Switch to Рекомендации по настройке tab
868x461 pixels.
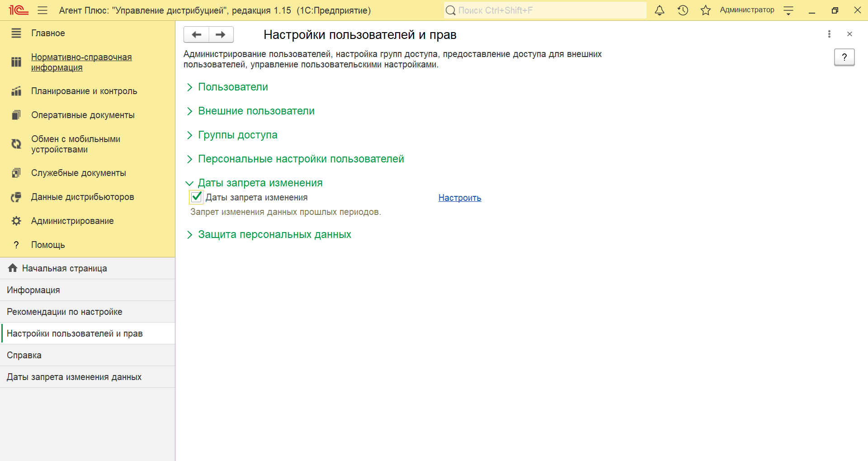click(87, 312)
